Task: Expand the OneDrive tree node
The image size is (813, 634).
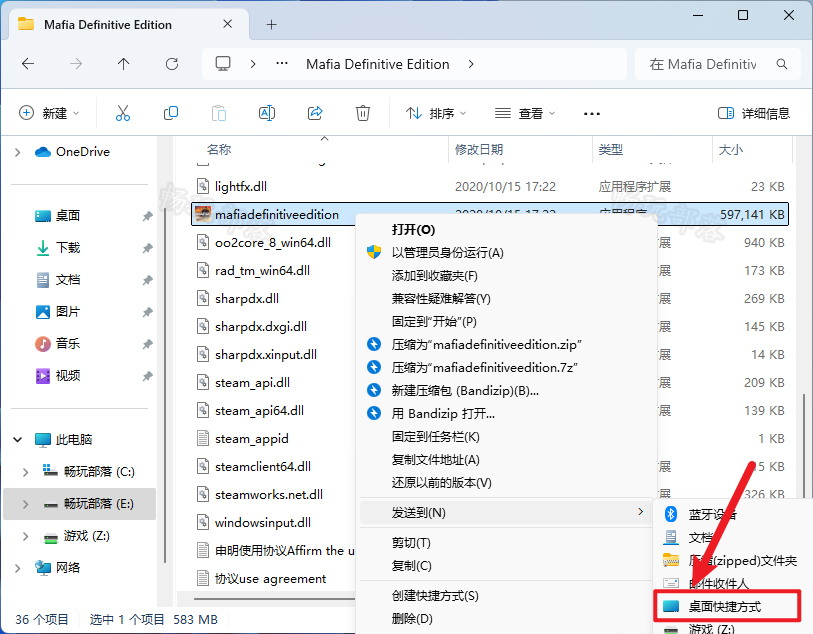Action: 18,152
